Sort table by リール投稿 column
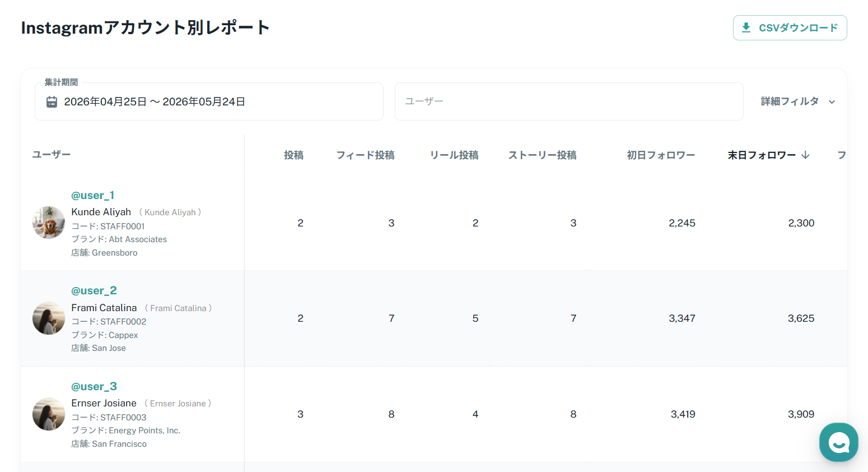This screenshot has height=472, width=868. click(454, 155)
